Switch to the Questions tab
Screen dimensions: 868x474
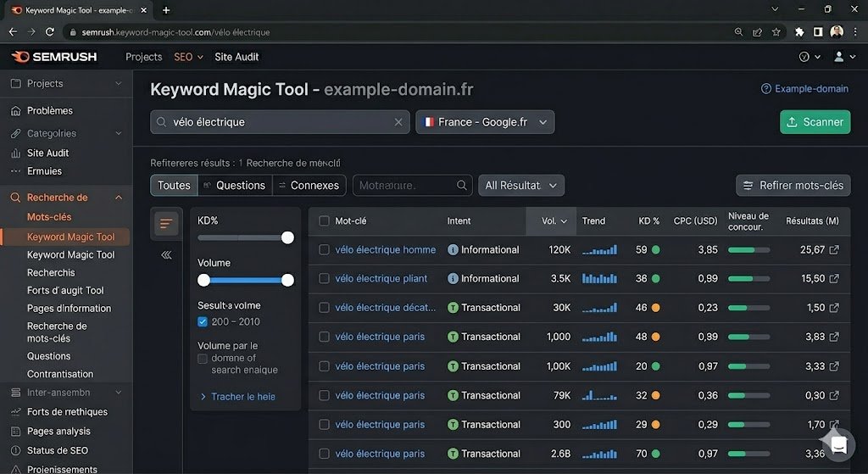235,186
